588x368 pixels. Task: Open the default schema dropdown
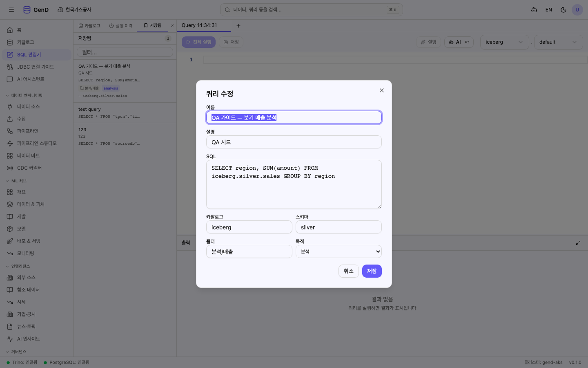click(558, 42)
